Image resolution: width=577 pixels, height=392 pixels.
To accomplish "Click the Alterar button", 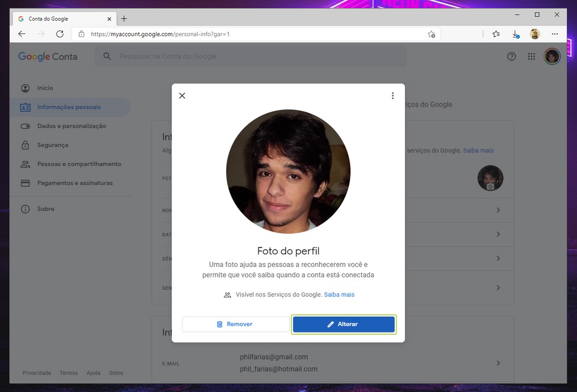I will click(x=343, y=325).
